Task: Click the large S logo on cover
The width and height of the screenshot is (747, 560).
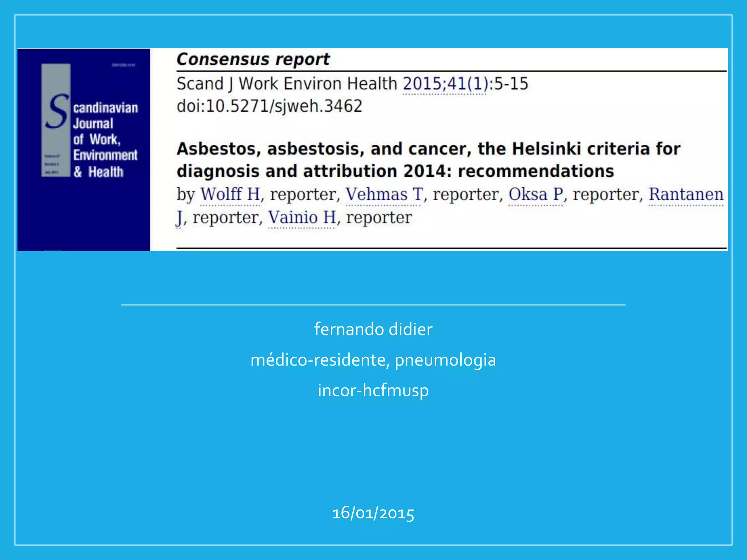Action: pyautogui.click(x=58, y=111)
